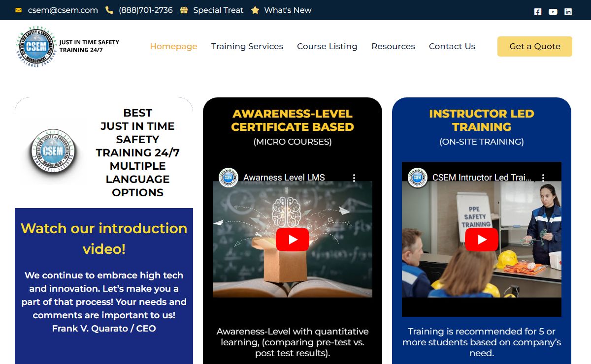Open options menu on Awarness Level LMS video
Screen dimensions: 591x364
point(354,178)
